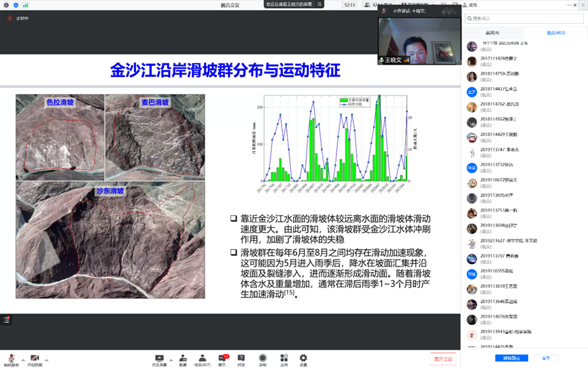Viewport: 588px width, 368px height.
Task: Open the Chat (聊天) icon with red badge
Action: [222, 358]
